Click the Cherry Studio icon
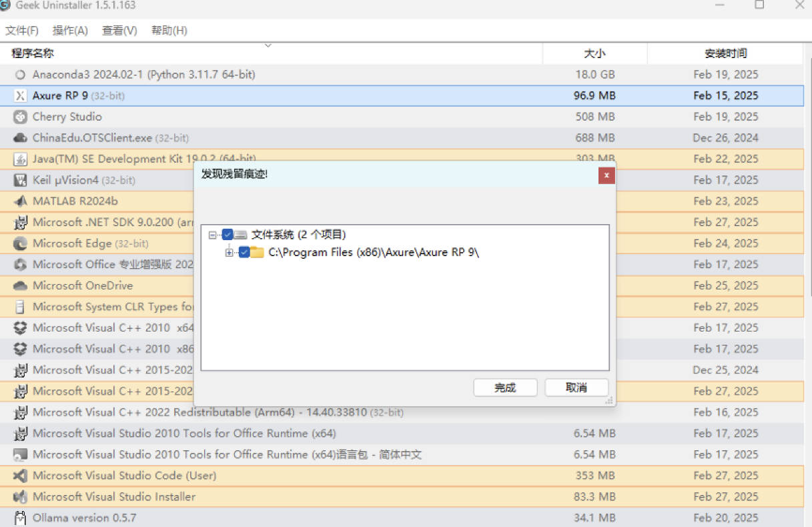The image size is (812, 527). (x=20, y=117)
